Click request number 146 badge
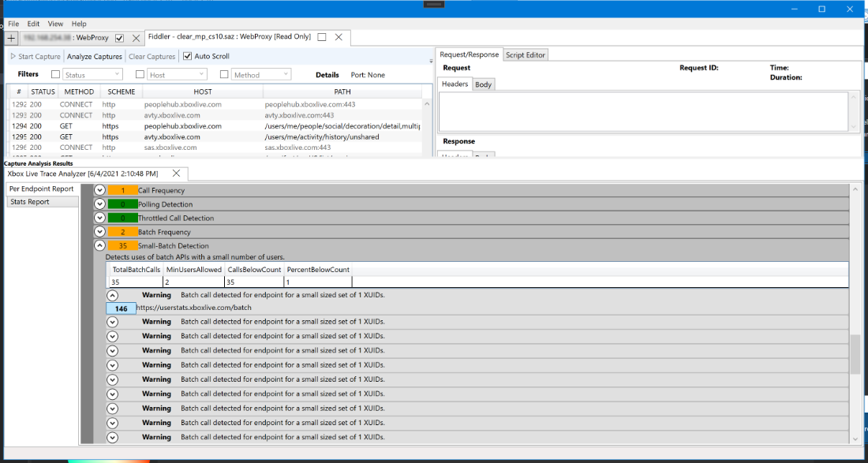The image size is (868, 463). [x=122, y=308]
